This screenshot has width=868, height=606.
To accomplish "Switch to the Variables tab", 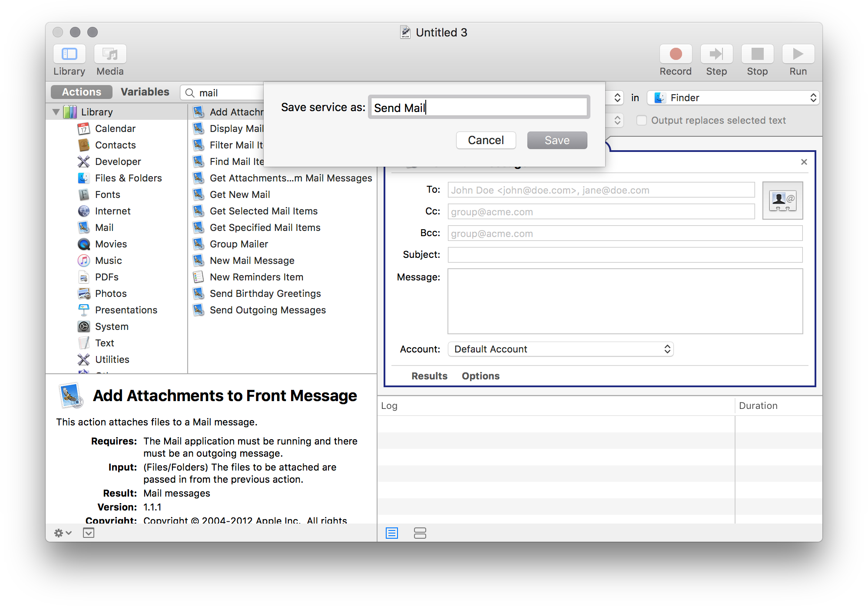I will [x=145, y=92].
